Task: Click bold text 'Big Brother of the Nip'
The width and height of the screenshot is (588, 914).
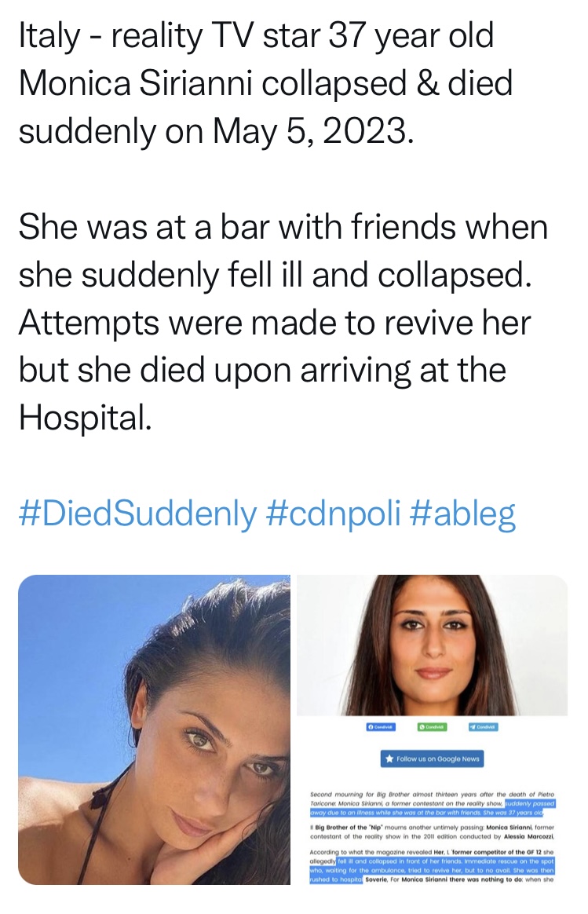Action: pos(349,827)
